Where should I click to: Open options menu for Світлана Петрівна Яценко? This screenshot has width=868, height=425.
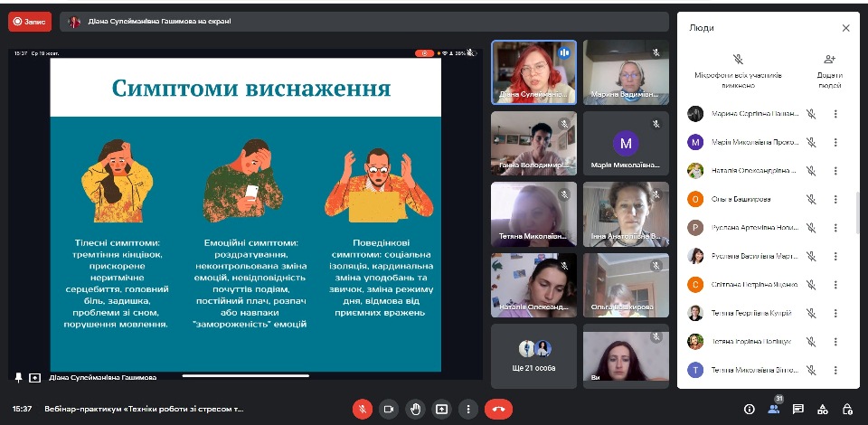(835, 285)
